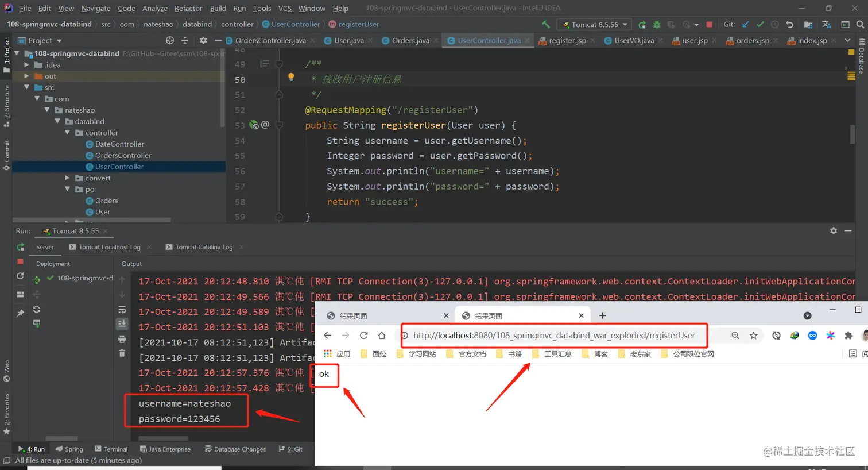
Task: Click the gutter request mapping icon on line 53
Action: tap(254, 125)
